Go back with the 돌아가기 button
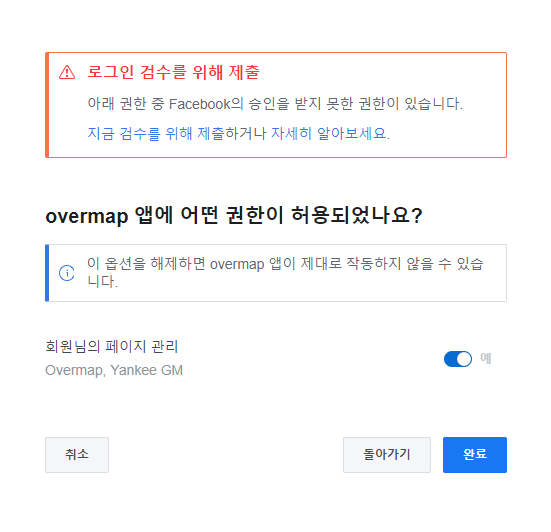Viewport: 551px width, 532px height. pyautogui.click(x=387, y=455)
